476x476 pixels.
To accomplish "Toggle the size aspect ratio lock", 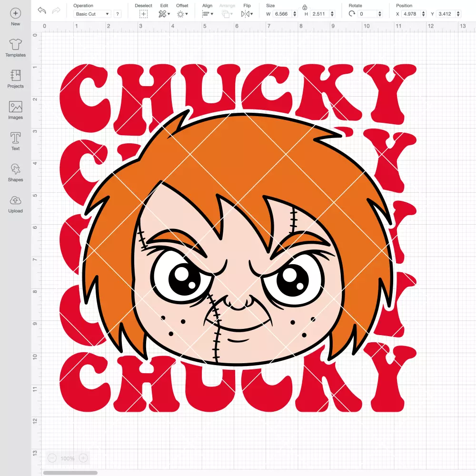I will (x=305, y=7).
